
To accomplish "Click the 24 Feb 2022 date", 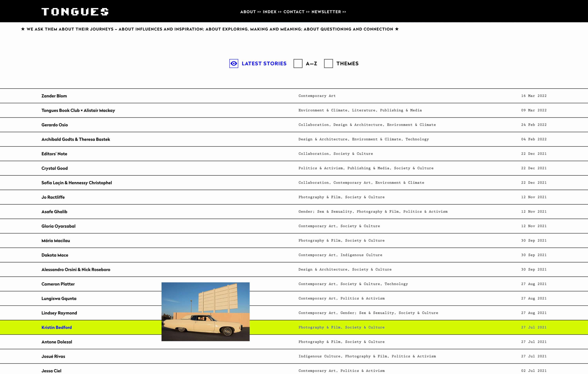I will [534, 125].
